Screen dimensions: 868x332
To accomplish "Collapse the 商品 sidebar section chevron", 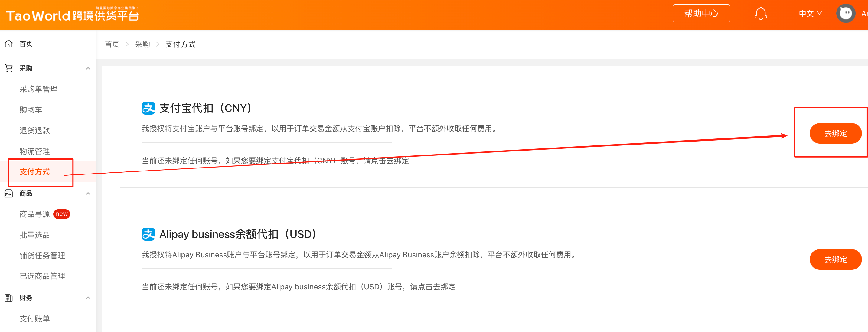I will coord(88,194).
